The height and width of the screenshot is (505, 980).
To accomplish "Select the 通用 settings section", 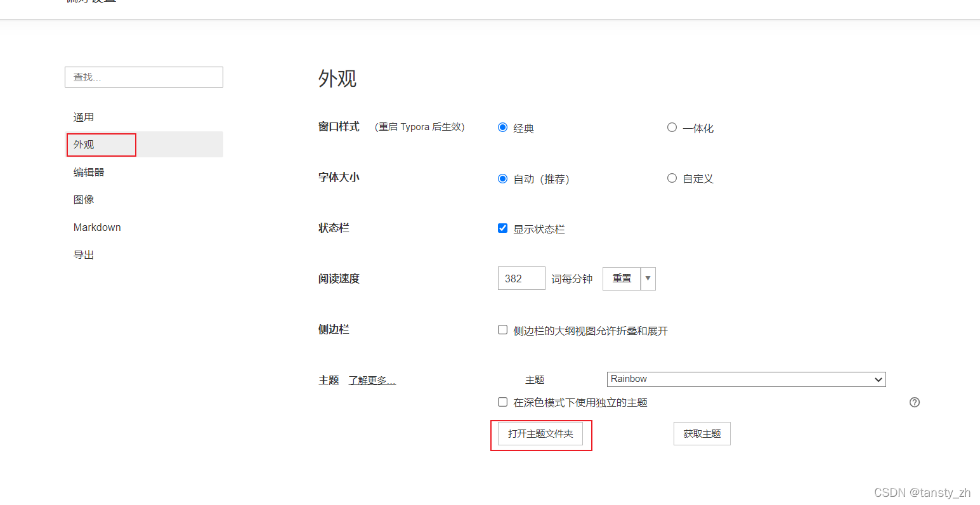I will pyautogui.click(x=83, y=117).
